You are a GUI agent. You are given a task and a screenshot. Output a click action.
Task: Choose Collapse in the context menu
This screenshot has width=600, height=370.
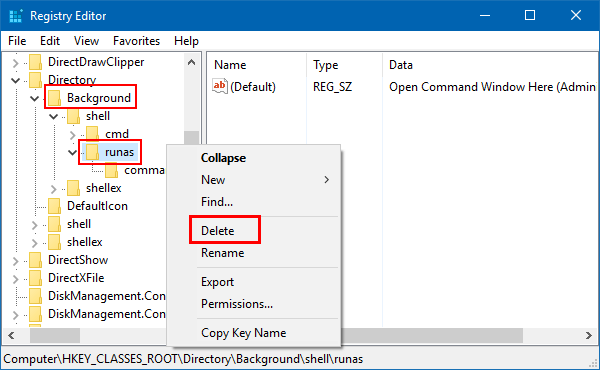(x=223, y=158)
